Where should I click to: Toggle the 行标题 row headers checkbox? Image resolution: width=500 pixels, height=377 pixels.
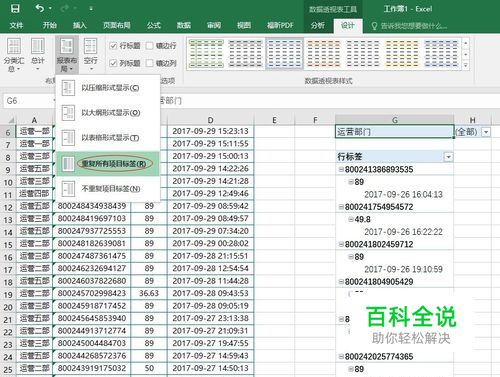point(113,46)
